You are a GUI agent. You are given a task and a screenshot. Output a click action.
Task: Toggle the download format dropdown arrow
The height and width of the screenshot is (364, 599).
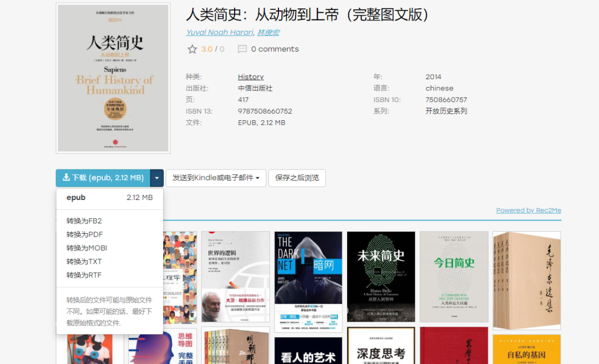point(156,178)
